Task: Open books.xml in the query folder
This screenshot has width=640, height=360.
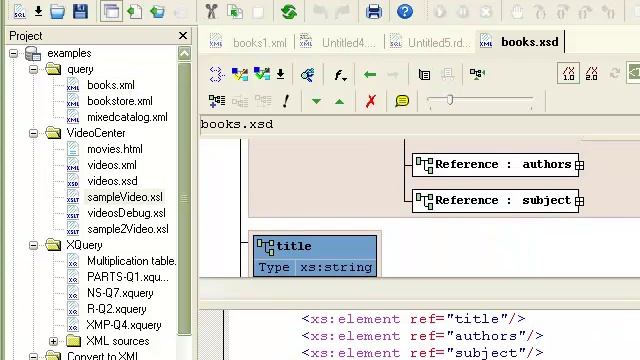Action: pos(111,85)
